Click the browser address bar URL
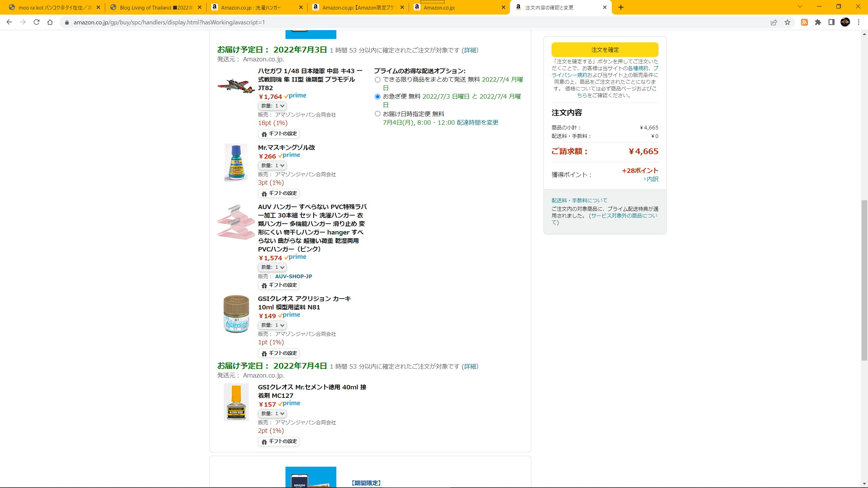This screenshot has height=488, width=868. click(169, 22)
